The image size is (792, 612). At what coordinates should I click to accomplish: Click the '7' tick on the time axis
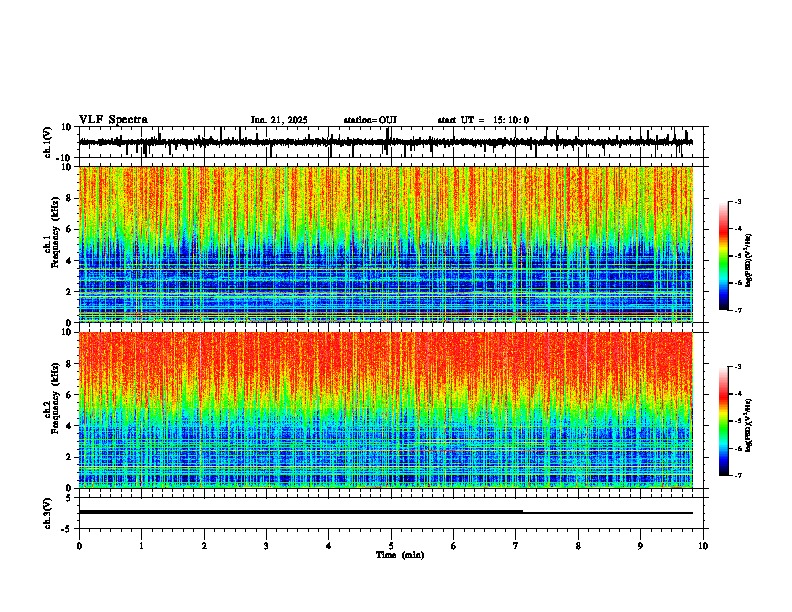[x=516, y=546]
